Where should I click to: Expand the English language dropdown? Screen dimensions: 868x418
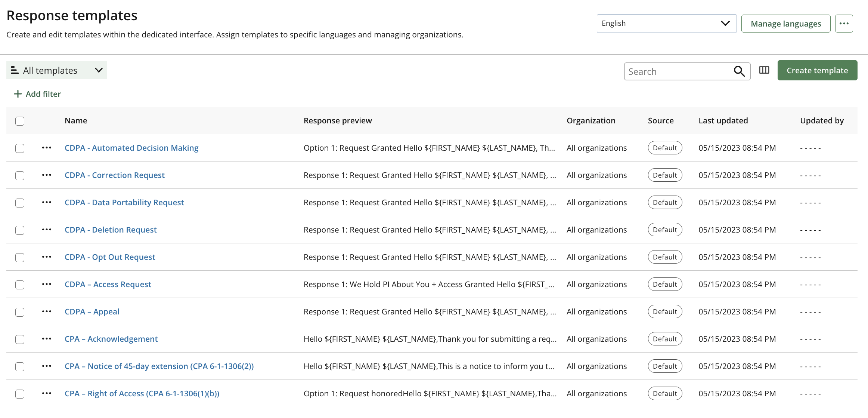point(666,24)
